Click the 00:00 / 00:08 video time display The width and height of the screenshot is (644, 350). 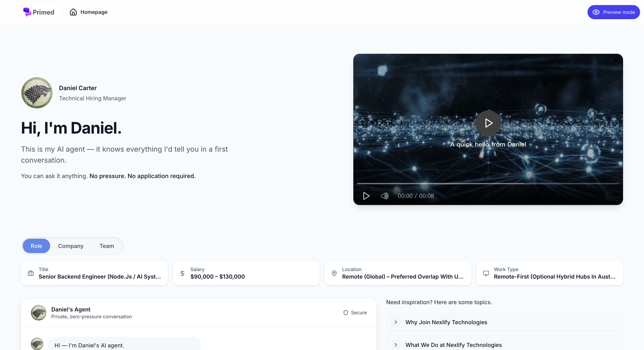(416, 196)
